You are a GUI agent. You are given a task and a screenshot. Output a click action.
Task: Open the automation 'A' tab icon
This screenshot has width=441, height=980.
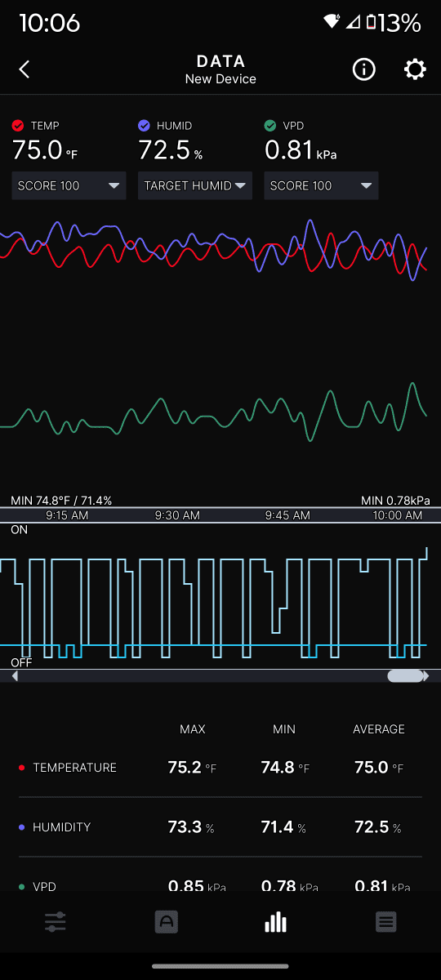(x=166, y=923)
